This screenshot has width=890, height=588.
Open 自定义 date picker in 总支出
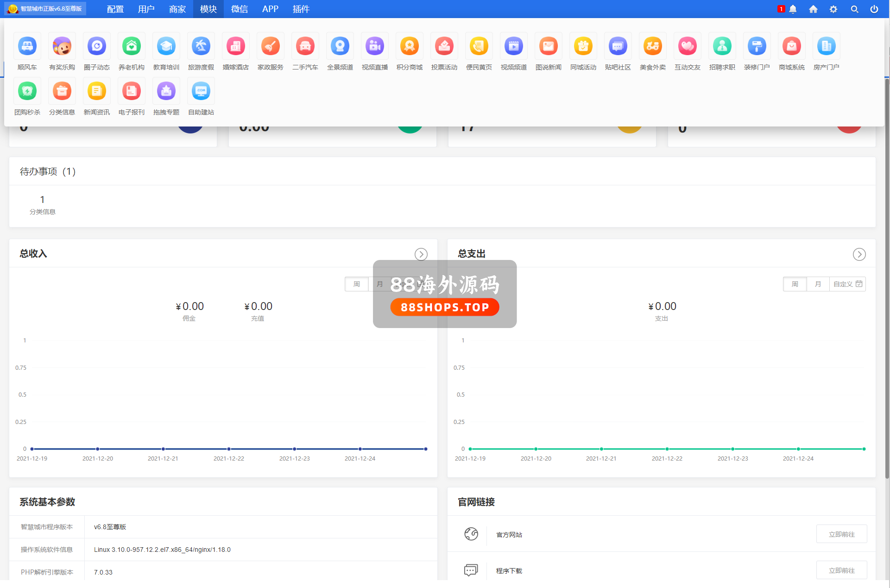point(847,284)
